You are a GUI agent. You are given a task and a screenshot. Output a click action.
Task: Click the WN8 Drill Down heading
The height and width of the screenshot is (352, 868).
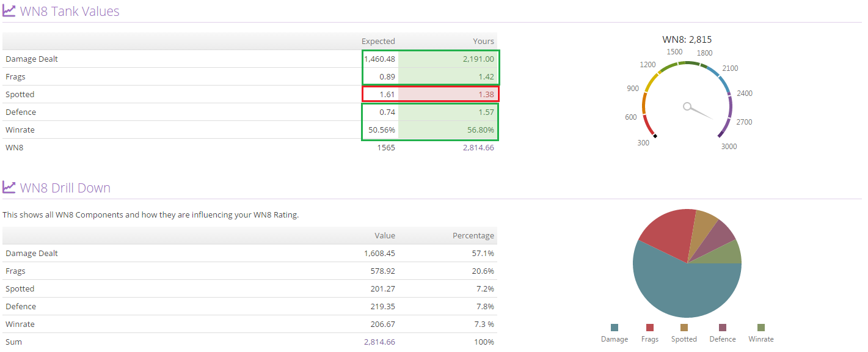click(65, 188)
